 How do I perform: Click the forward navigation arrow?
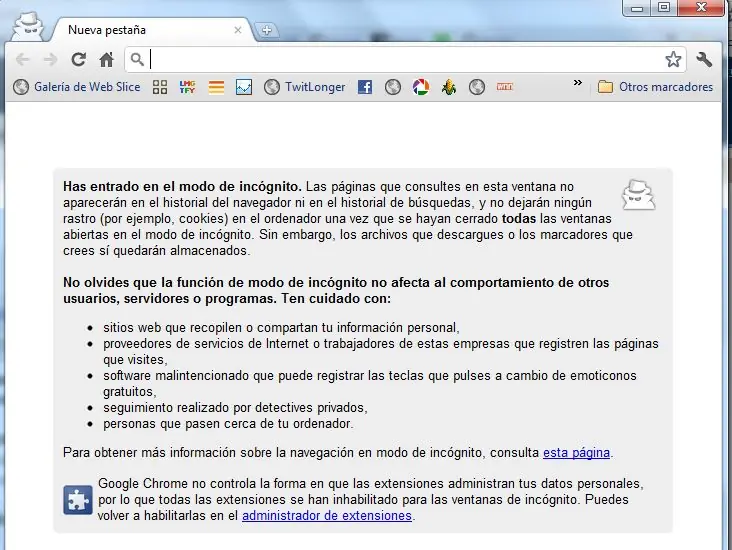pyautogui.click(x=50, y=59)
